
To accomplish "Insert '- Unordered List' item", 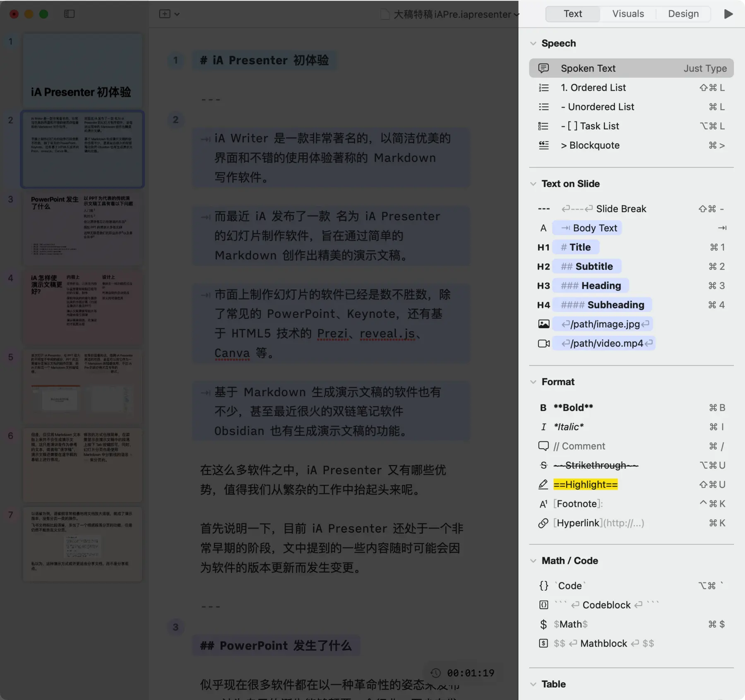I will (631, 107).
